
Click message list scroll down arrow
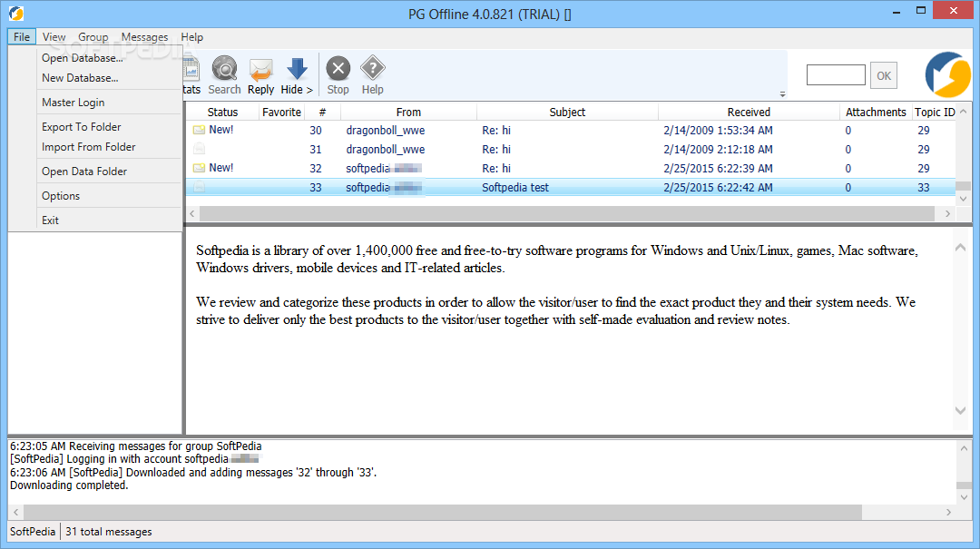click(x=963, y=198)
